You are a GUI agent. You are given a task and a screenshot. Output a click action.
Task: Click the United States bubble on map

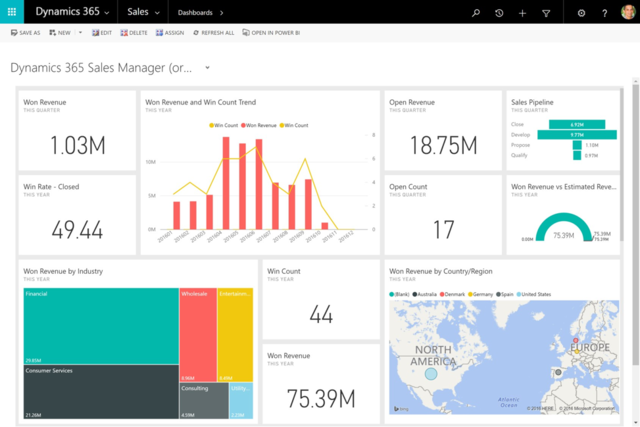coord(430,372)
